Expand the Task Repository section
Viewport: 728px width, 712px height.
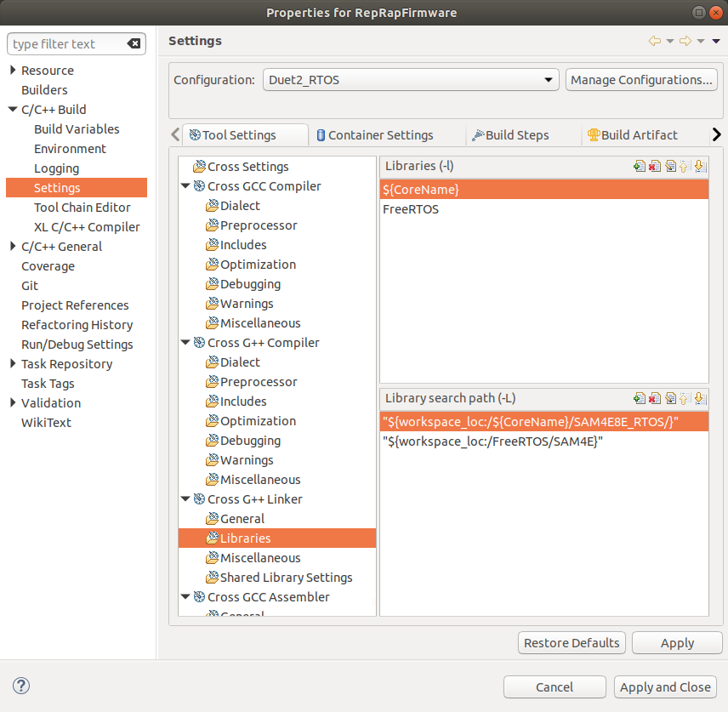[13, 363]
